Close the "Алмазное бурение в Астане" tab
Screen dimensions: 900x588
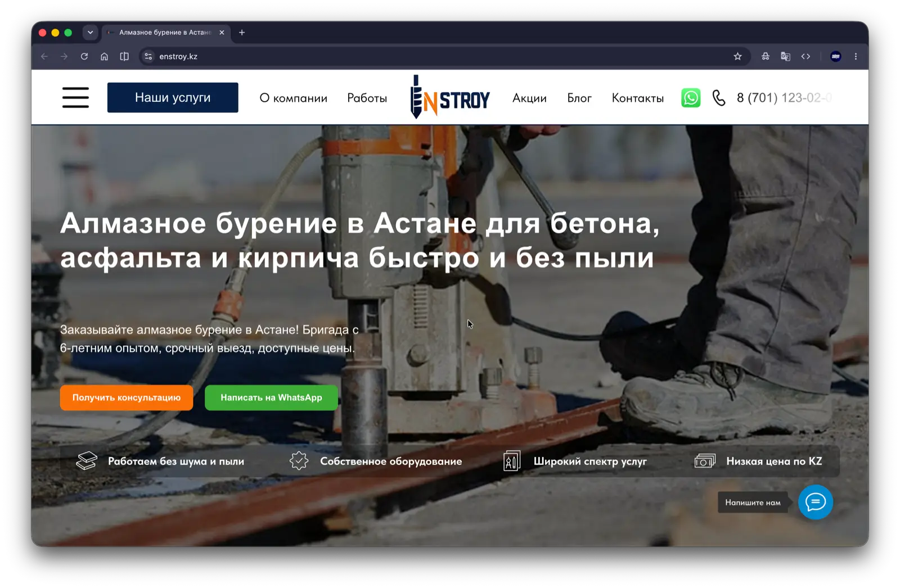pyautogui.click(x=222, y=33)
